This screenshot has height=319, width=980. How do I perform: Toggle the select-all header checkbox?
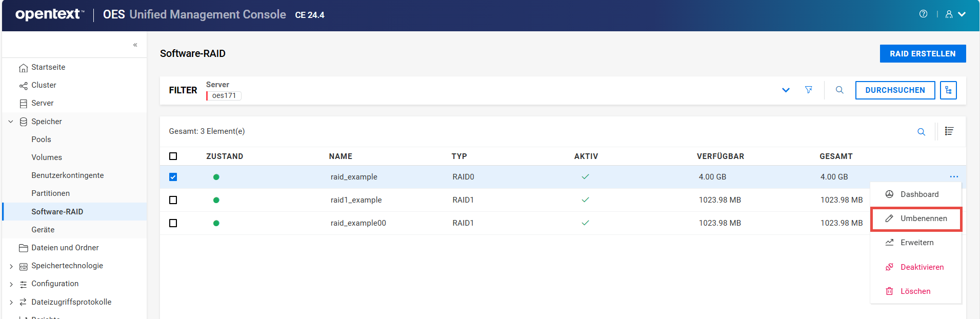click(x=173, y=156)
